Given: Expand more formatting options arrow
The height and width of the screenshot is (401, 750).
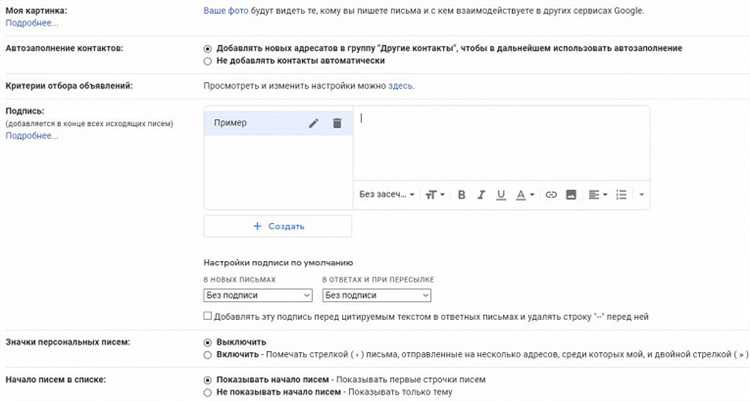Looking at the screenshot, I should coord(641,195).
